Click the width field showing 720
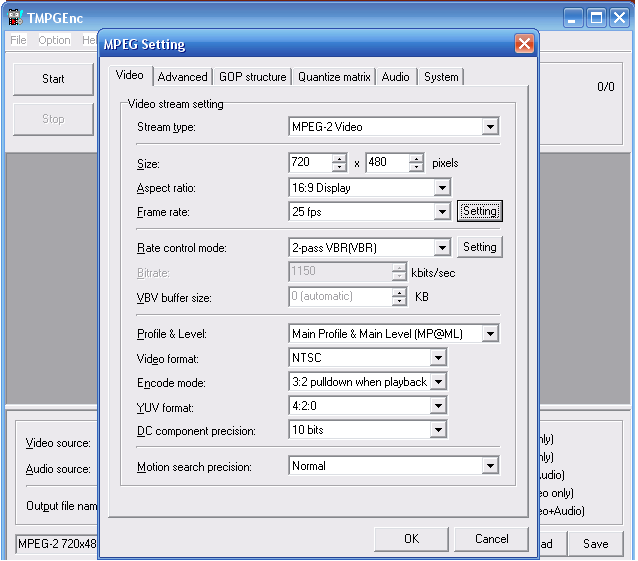Screen dimensions: 638x561 point(311,162)
